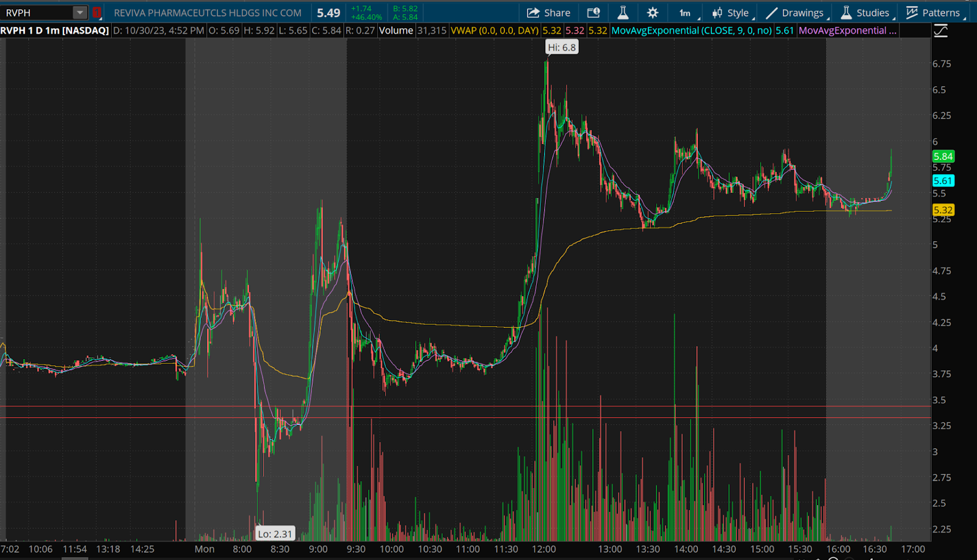
Task: Click the +46.40% percent change value
Action: click(366, 17)
